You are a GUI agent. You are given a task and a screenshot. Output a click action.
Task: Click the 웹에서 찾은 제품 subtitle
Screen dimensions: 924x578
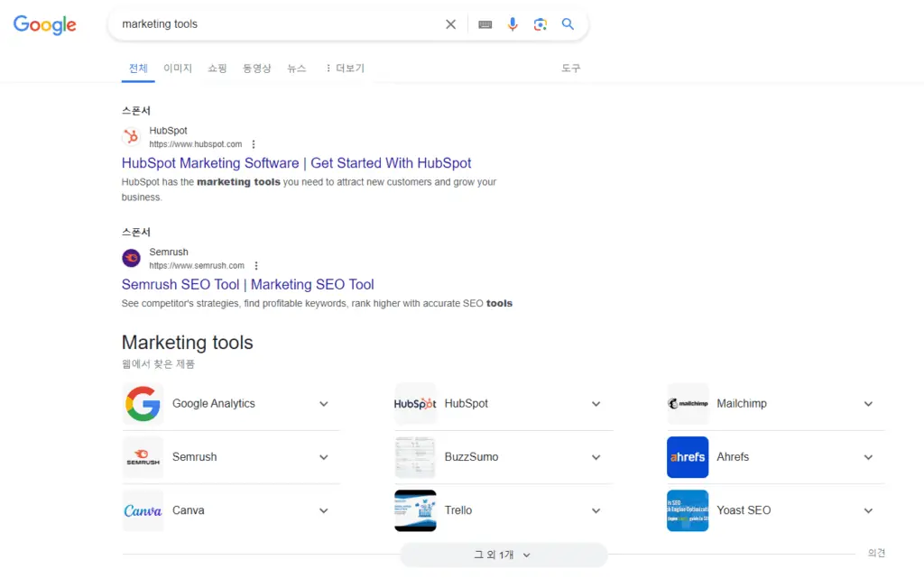tap(158, 364)
